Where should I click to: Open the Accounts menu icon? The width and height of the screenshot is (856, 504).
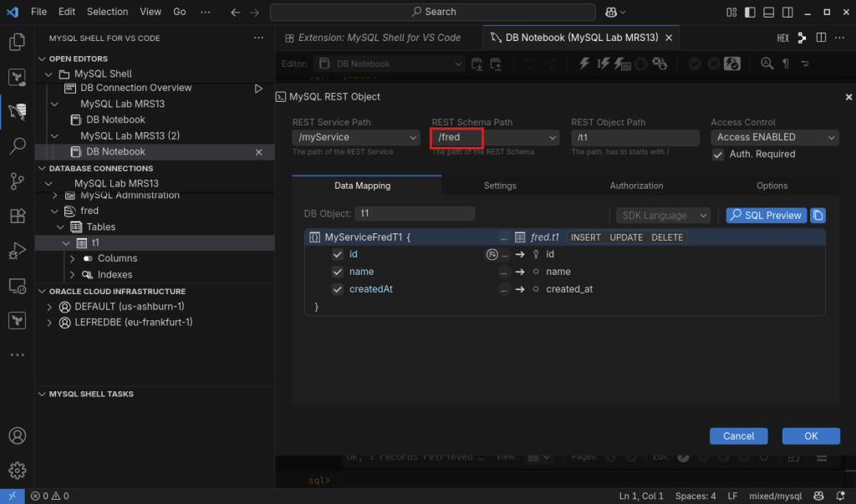click(x=17, y=435)
